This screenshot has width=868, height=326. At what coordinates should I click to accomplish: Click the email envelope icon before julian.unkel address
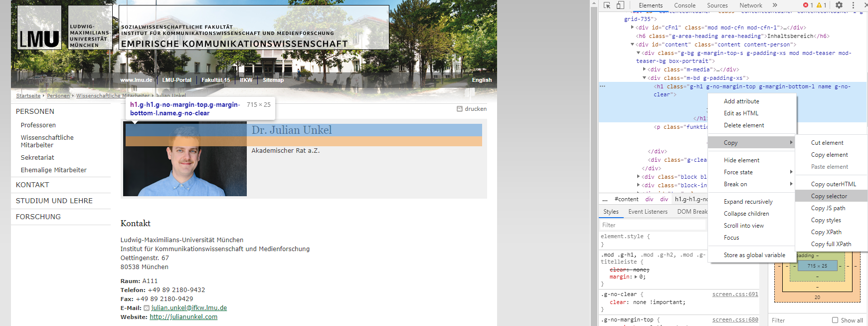[x=147, y=308]
